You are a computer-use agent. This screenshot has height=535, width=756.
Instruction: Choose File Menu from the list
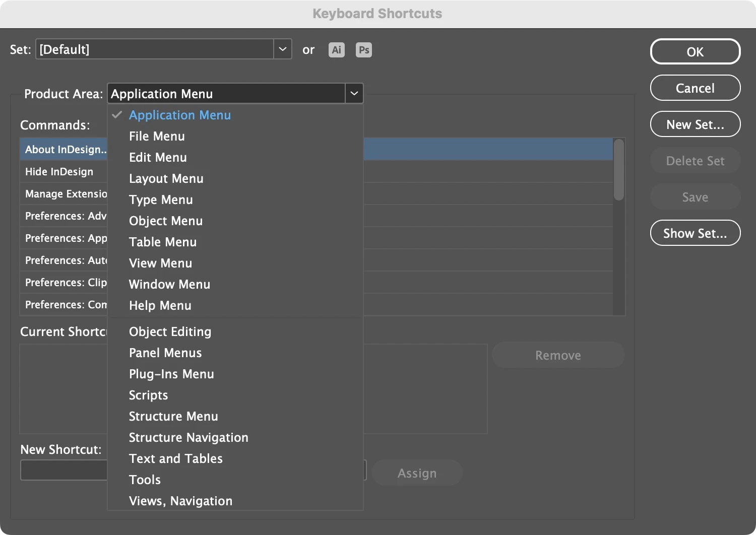point(235,137)
